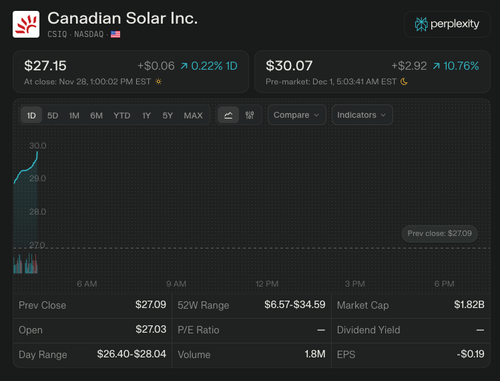Image resolution: width=500 pixels, height=381 pixels.
Task: Click the arrow beside 0.22% 1D
Action: point(184,66)
